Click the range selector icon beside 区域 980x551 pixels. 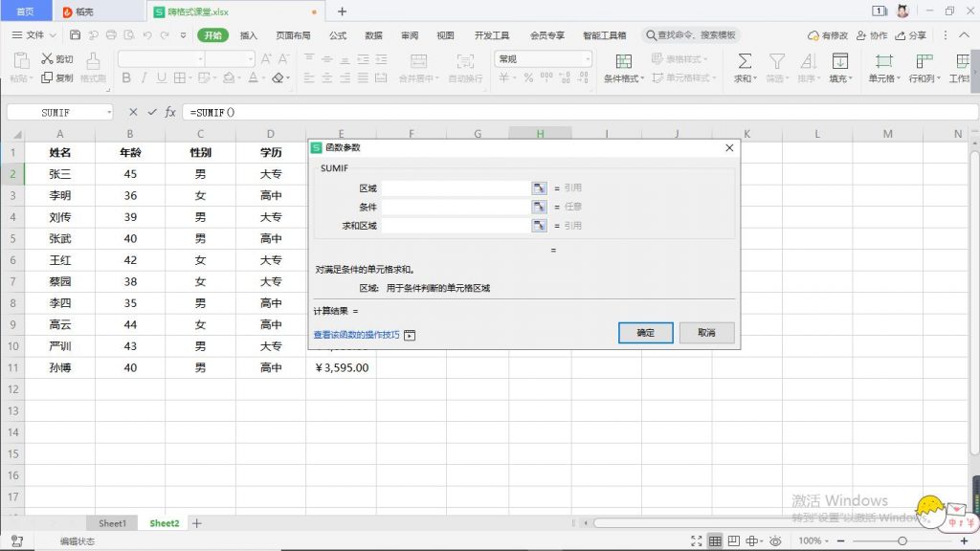coord(537,187)
